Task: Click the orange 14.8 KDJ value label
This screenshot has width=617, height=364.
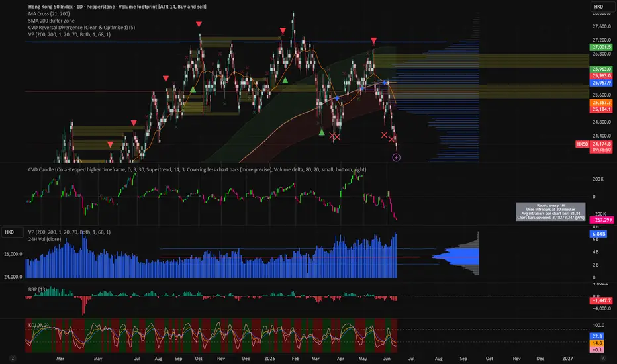Action: click(597, 343)
